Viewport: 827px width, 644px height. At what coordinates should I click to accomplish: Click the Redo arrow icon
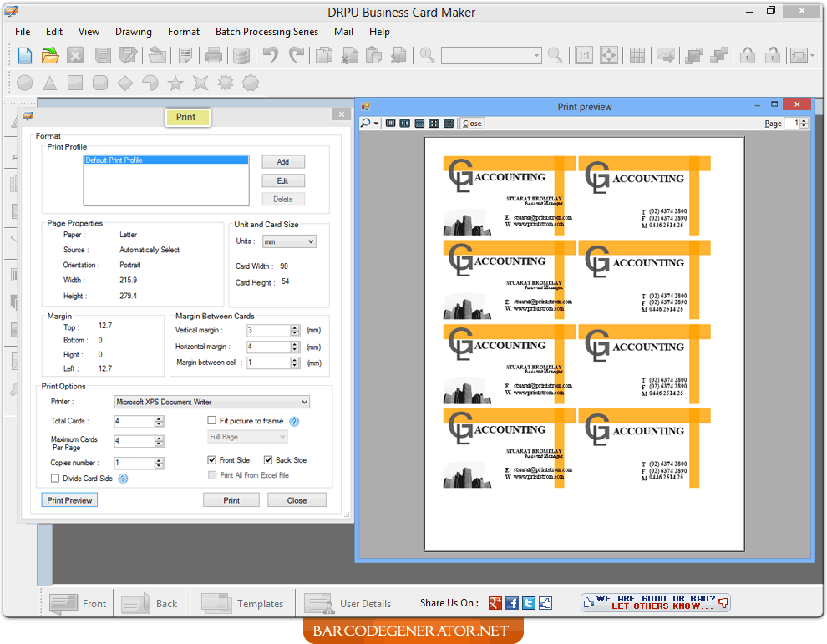tap(297, 55)
